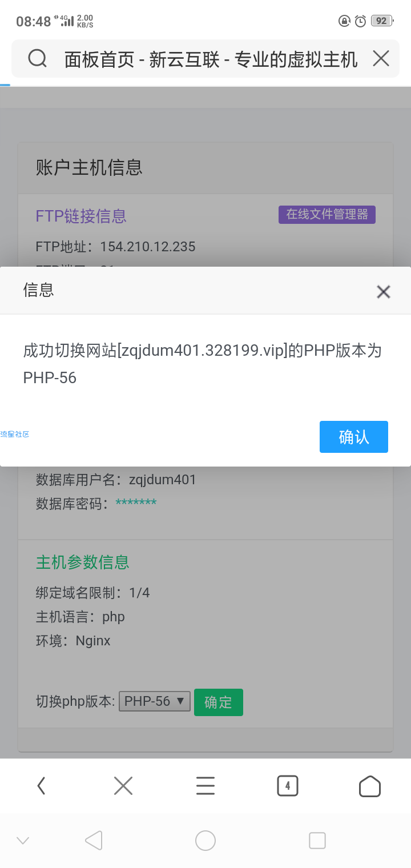Open recent apps with the square button

pos(317,840)
